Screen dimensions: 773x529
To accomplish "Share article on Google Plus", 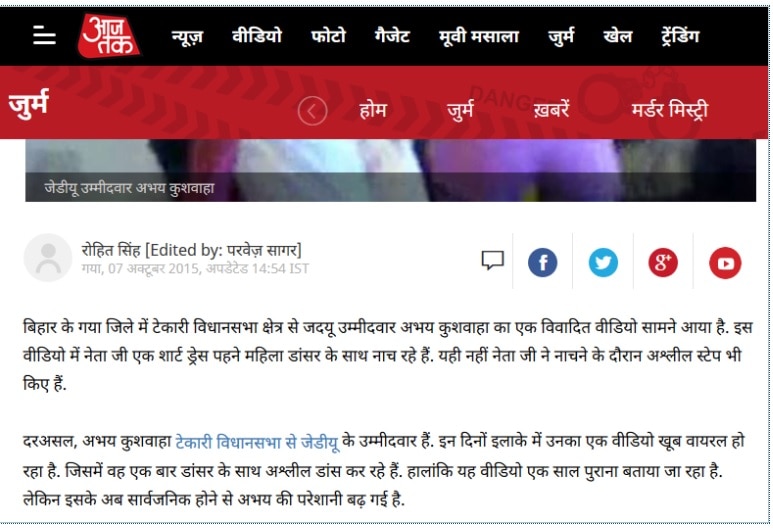I will click(x=663, y=262).
